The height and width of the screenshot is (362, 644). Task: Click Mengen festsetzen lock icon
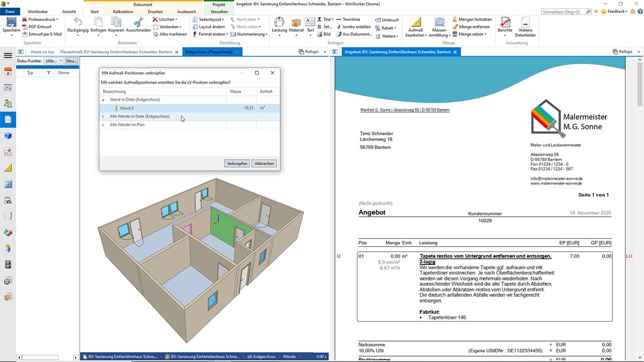click(455, 19)
